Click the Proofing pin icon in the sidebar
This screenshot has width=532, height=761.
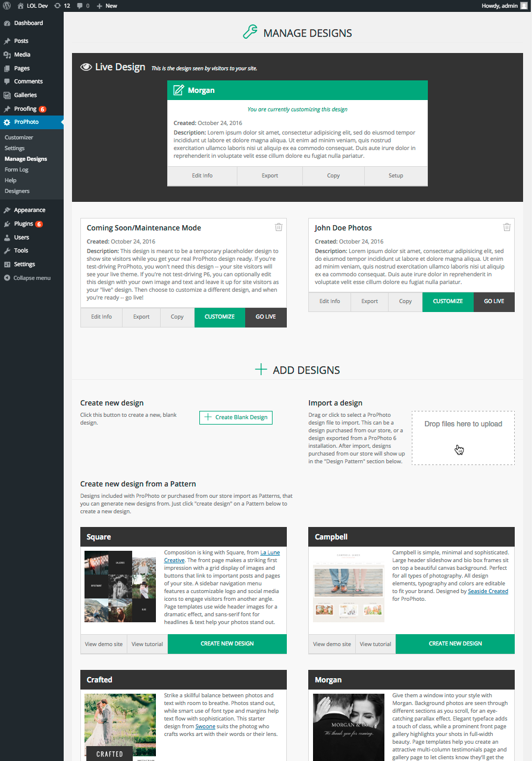click(x=7, y=109)
